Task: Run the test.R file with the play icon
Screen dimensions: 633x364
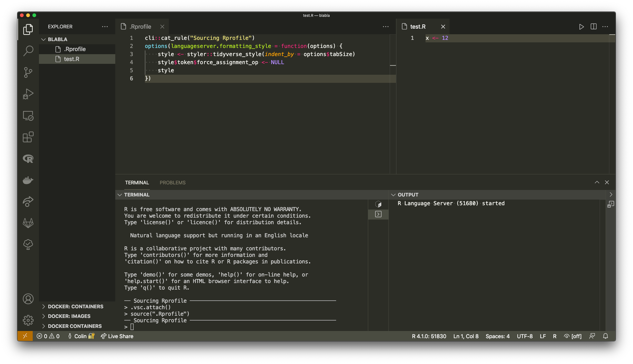Action: 581,26
